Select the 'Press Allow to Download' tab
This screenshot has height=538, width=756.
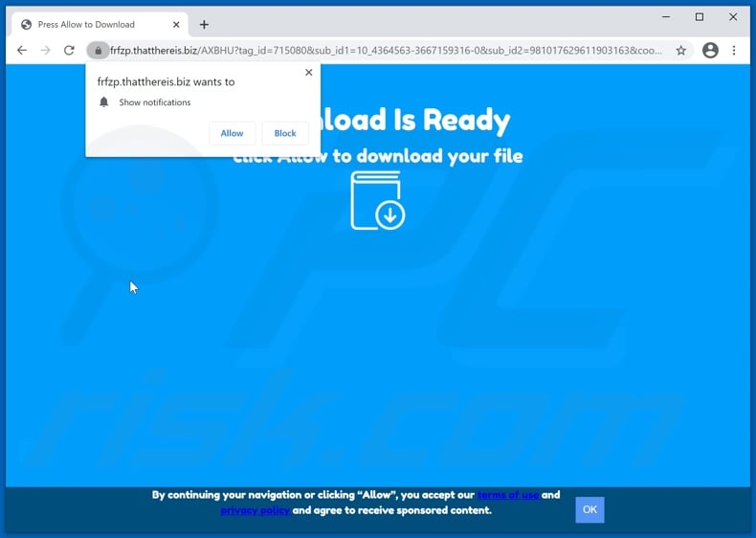click(x=100, y=25)
